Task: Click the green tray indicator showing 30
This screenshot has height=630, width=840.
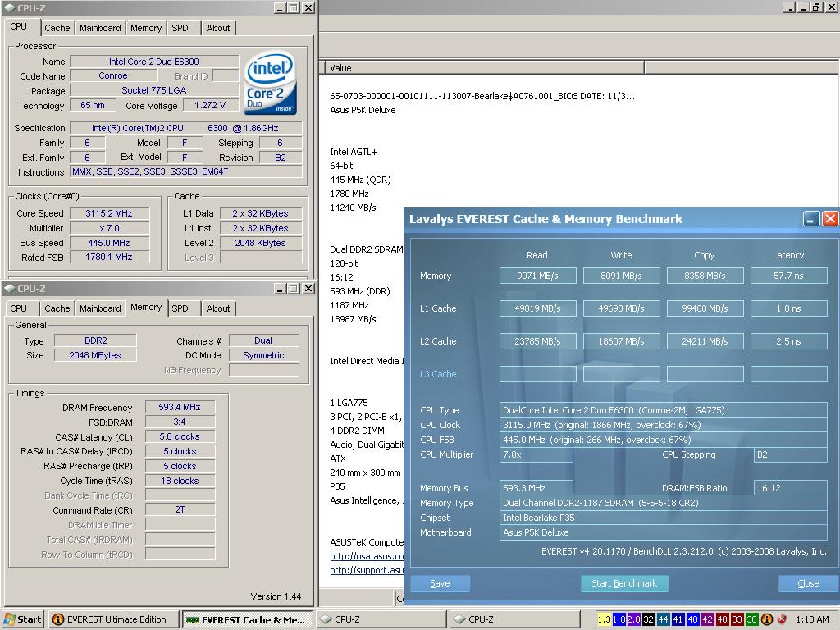Action: (751, 619)
